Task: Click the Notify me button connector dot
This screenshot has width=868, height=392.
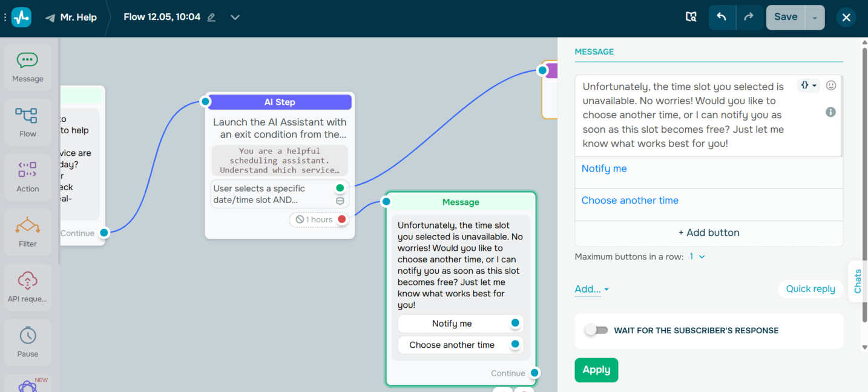Action: (515, 323)
